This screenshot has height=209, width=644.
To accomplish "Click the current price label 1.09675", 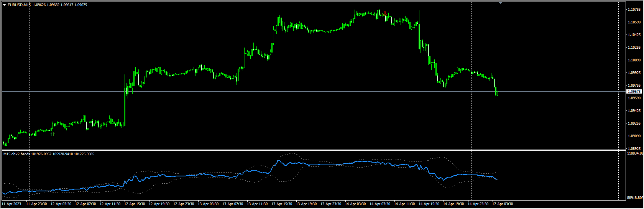I will pos(634,92).
